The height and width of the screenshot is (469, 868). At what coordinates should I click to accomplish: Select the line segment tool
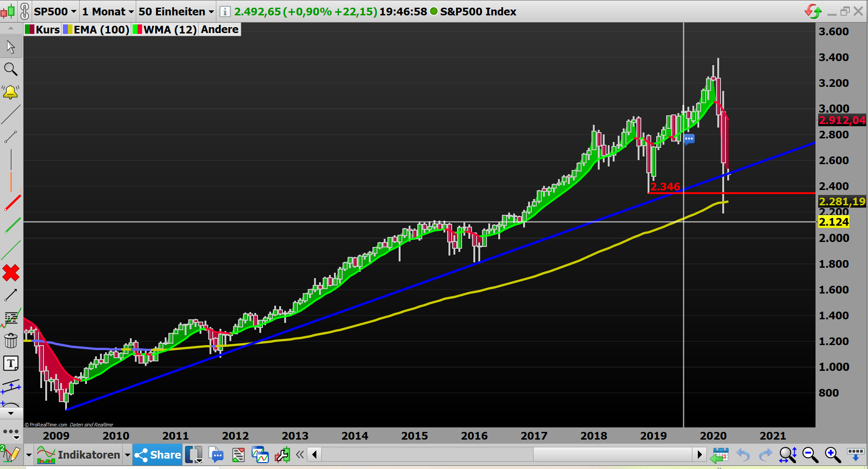click(x=11, y=137)
